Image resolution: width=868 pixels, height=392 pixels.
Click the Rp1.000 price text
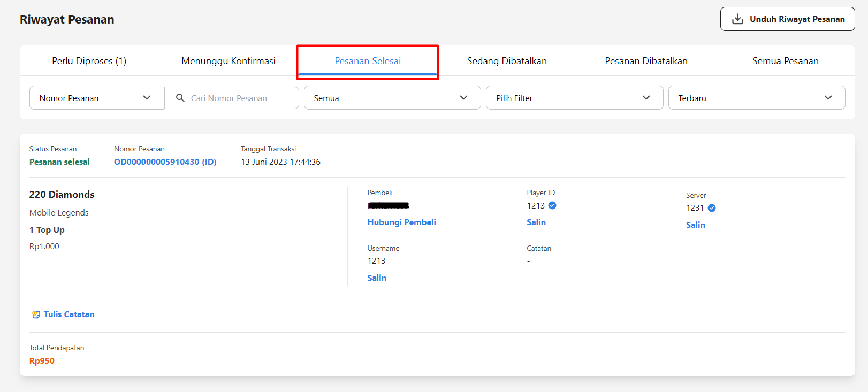coord(44,247)
